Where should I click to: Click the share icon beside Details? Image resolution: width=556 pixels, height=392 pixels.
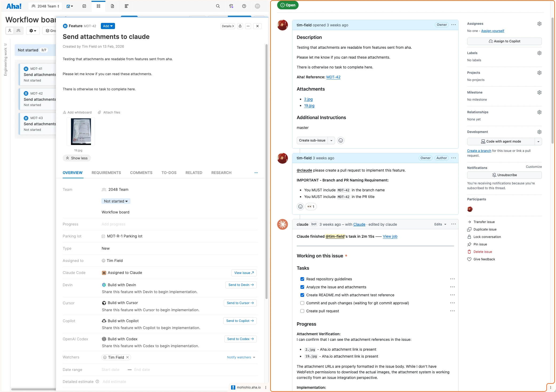point(240,26)
